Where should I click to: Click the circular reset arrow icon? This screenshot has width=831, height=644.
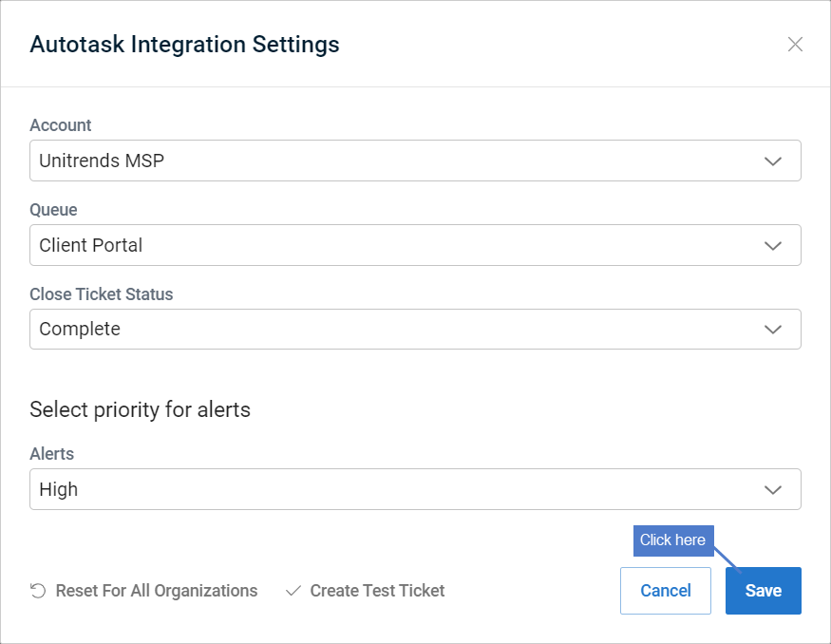click(x=38, y=591)
